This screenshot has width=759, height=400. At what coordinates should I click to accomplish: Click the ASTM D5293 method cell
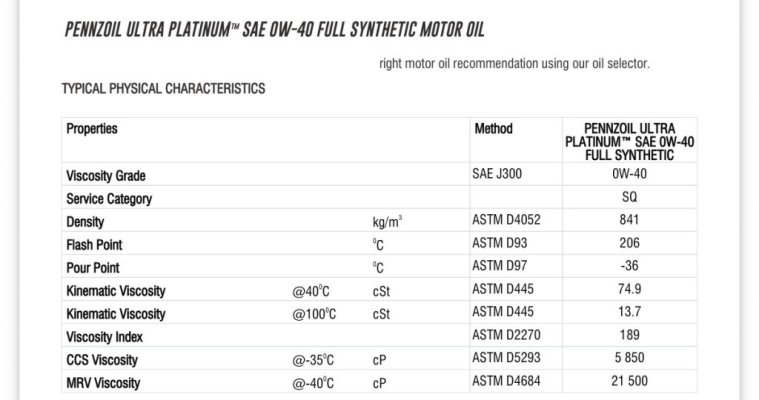click(506, 358)
